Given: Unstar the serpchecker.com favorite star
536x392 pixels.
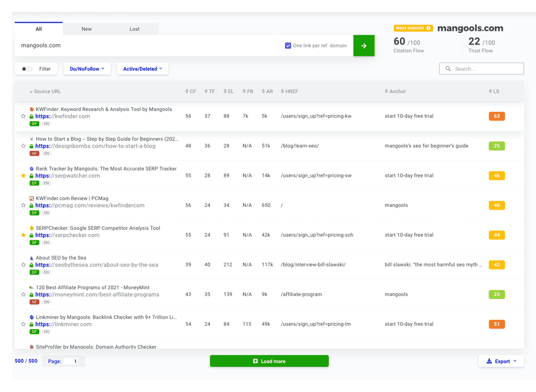Looking at the screenshot, I should 23,235.
